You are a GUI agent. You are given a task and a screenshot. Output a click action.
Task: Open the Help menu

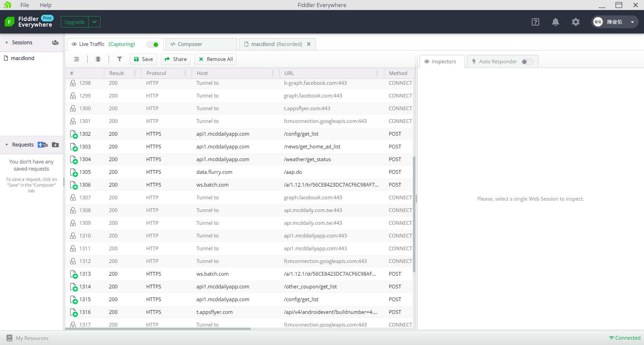coord(46,5)
